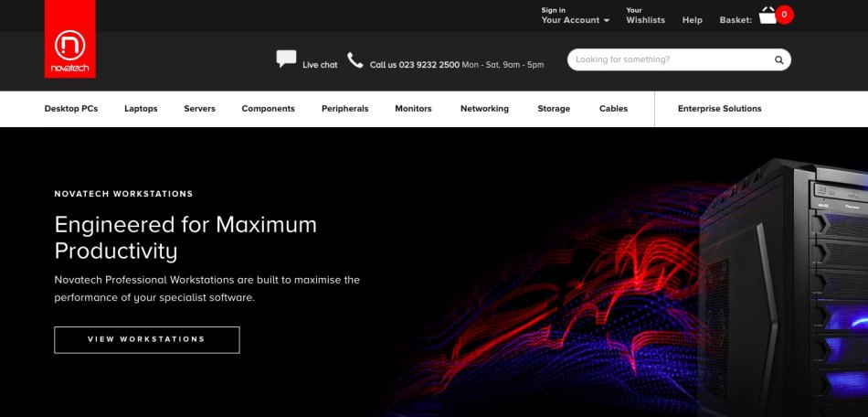Click the red basket item count badge
This screenshot has width=868, height=417.
[x=784, y=15]
